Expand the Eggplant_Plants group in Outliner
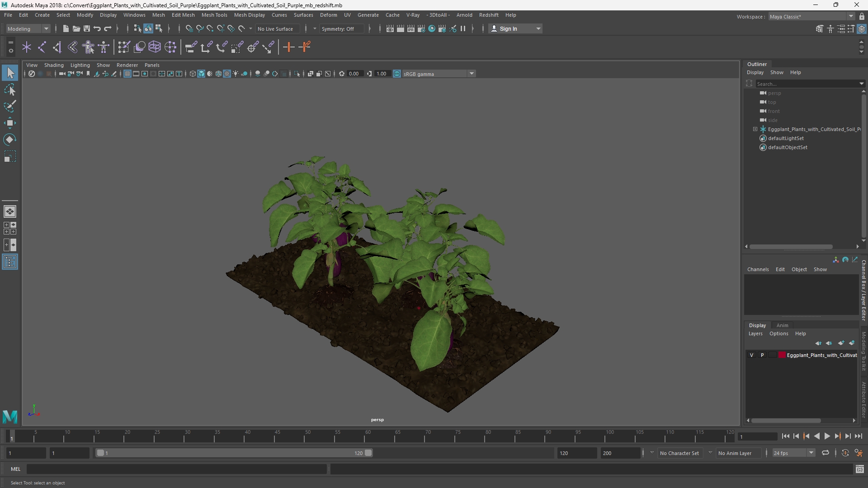This screenshot has width=868, height=488. 755,129
